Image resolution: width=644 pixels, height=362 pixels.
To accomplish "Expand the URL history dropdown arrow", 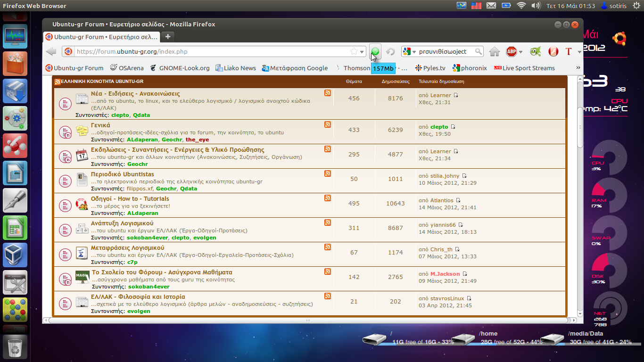I will [362, 52].
